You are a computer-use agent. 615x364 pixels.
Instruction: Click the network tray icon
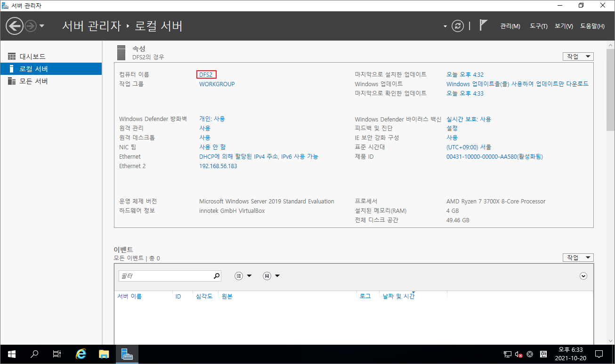pyautogui.click(x=508, y=354)
